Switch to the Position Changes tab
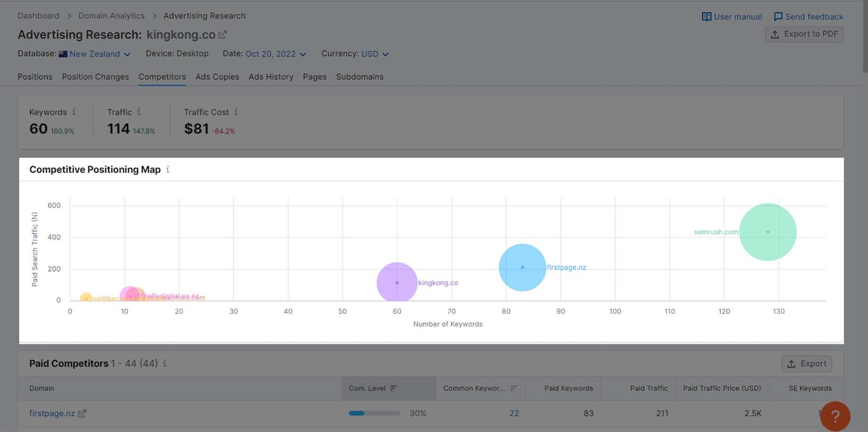Image resolution: width=868 pixels, height=432 pixels. (95, 77)
